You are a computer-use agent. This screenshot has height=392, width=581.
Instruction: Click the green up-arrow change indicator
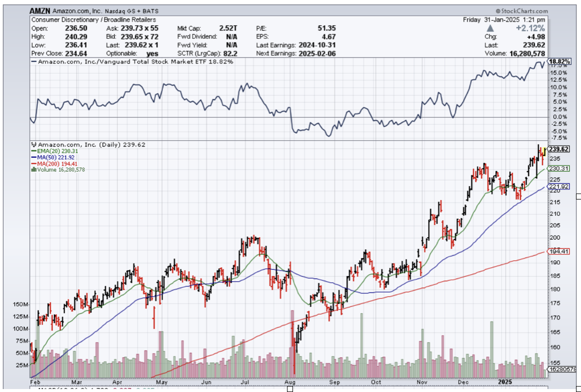(x=491, y=28)
